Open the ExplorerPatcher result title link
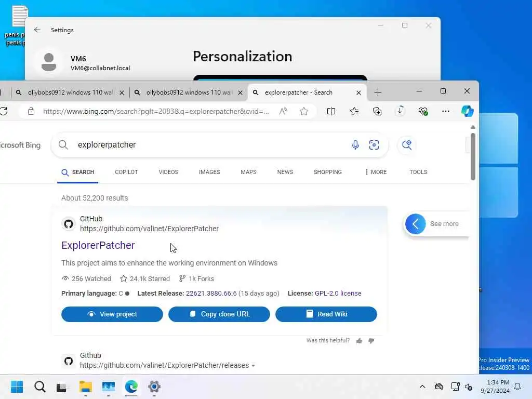Image resolution: width=532 pixels, height=399 pixels. (98, 245)
